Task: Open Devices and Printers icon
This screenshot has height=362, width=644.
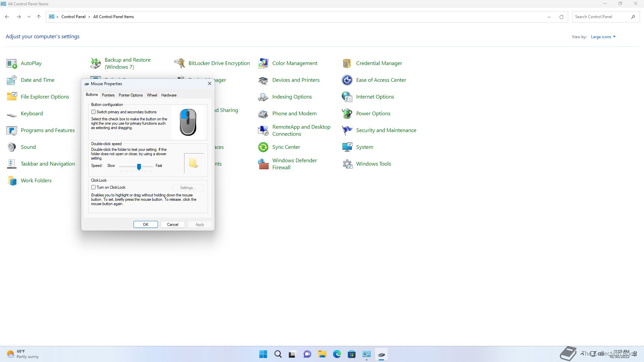Action: pyautogui.click(x=263, y=80)
